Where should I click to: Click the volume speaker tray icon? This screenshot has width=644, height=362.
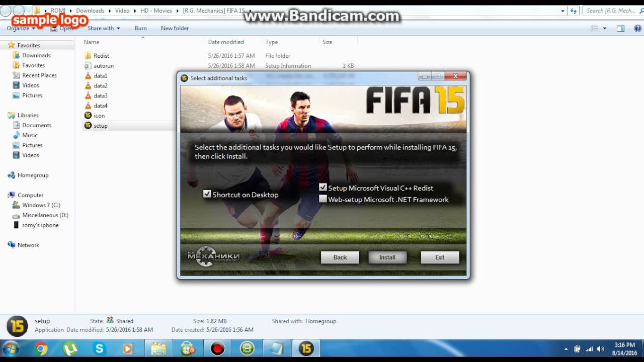click(600, 349)
